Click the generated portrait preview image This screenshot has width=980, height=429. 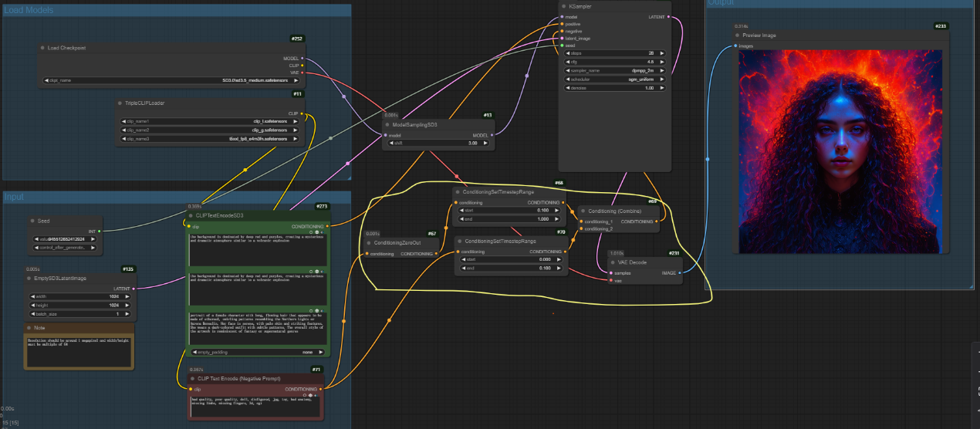[x=840, y=152]
